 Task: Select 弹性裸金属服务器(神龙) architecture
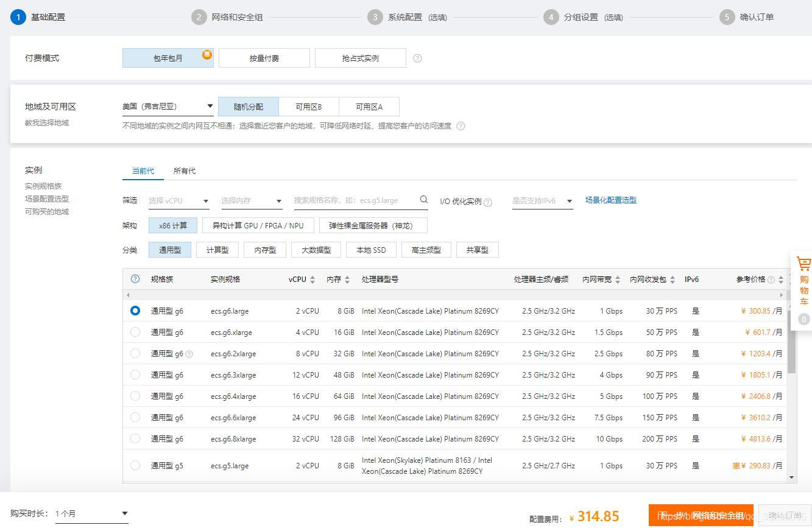click(373, 225)
